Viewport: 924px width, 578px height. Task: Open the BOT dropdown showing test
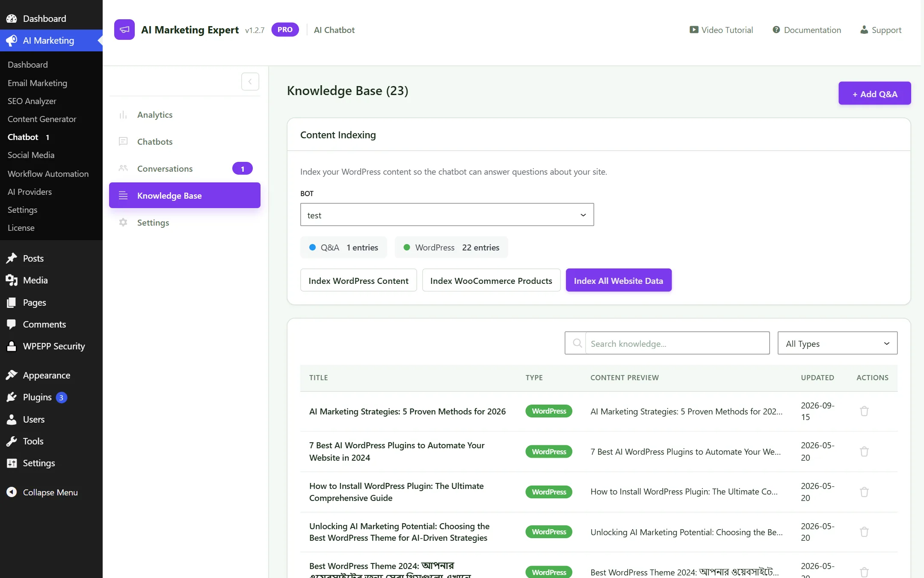point(447,215)
